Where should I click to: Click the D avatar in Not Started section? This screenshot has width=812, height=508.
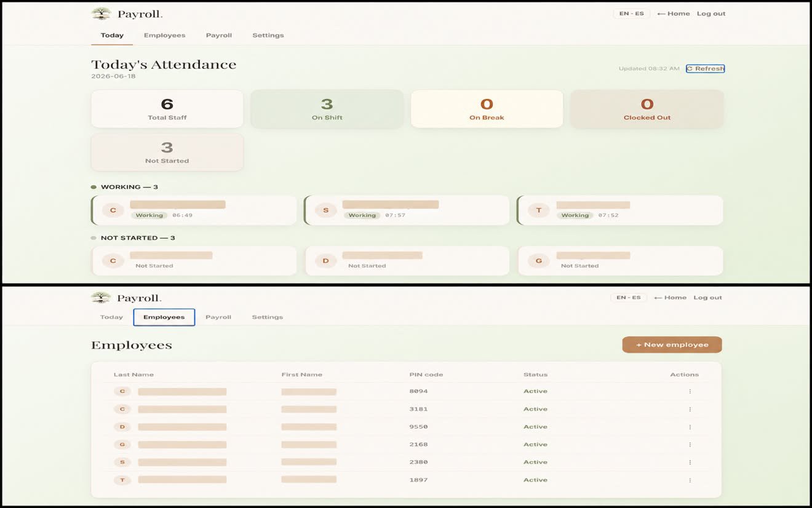point(325,261)
